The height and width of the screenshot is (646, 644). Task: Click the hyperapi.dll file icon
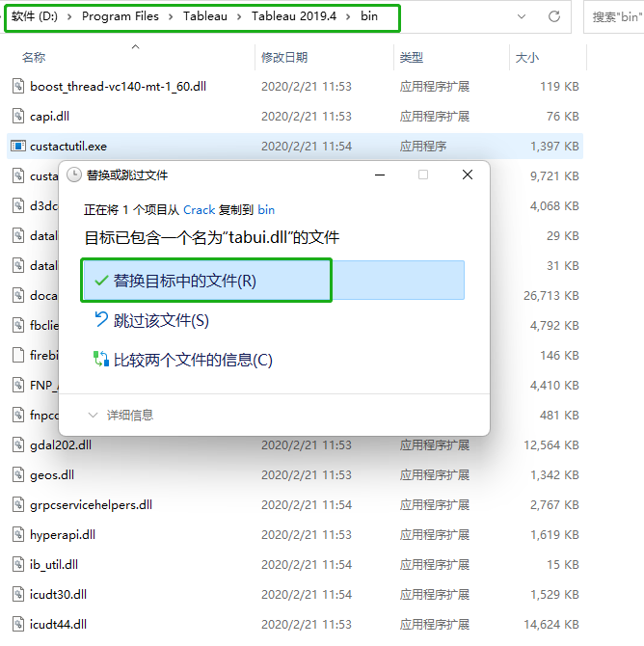pos(18,535)
